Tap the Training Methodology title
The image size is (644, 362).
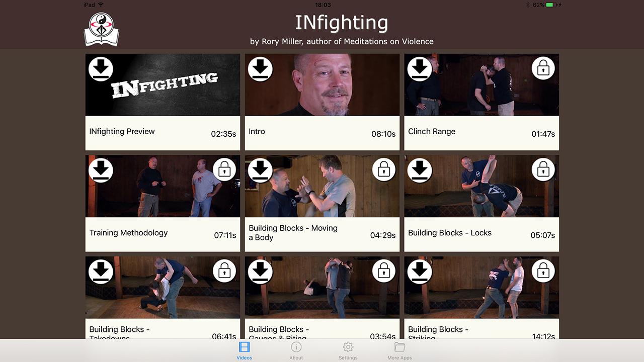point(129,233)
